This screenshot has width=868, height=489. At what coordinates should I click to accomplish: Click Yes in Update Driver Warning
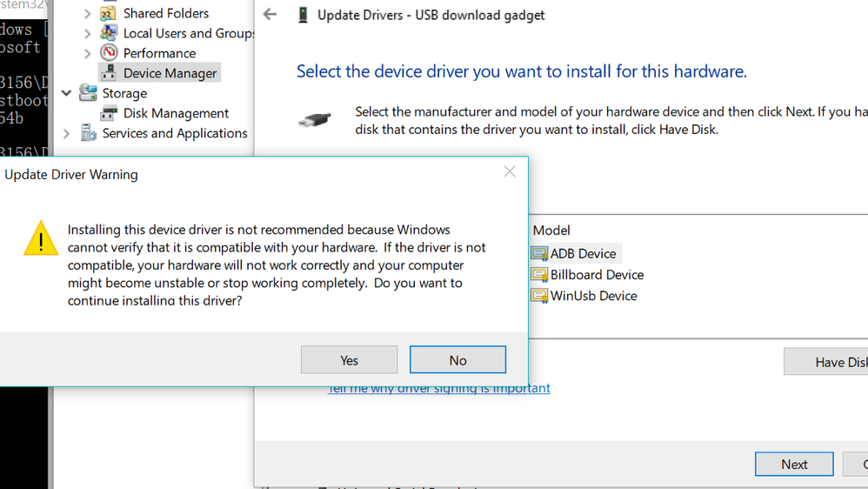349,360
